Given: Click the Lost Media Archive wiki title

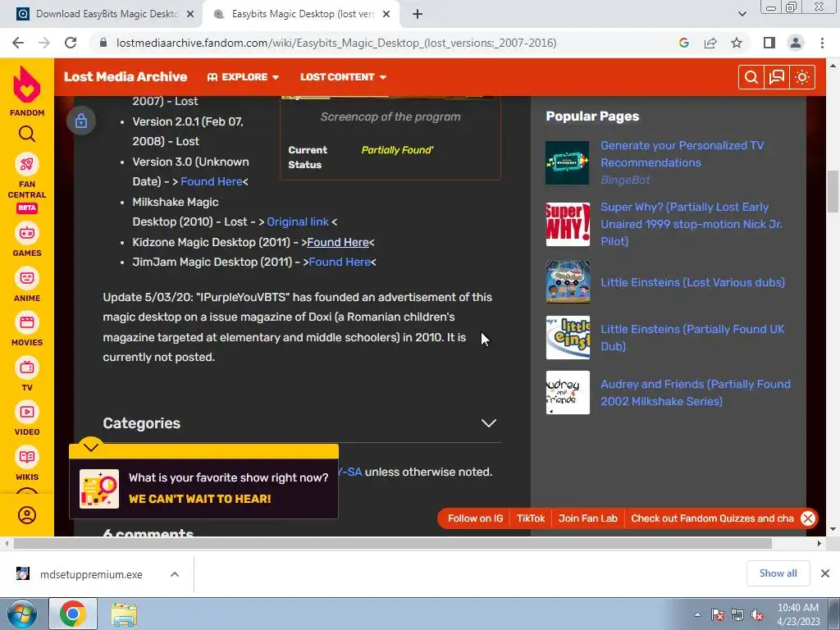Looking at the screenshot, I should tap(126, 76).
